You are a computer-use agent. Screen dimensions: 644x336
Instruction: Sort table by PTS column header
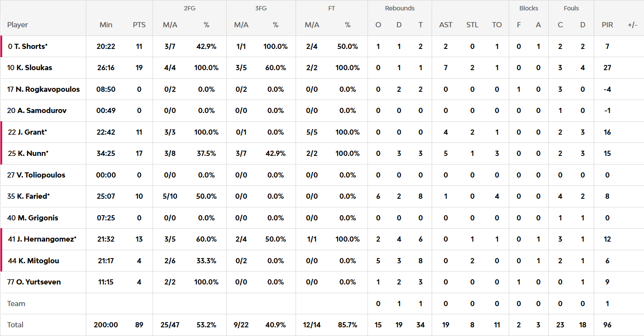[x=139, y=25]
